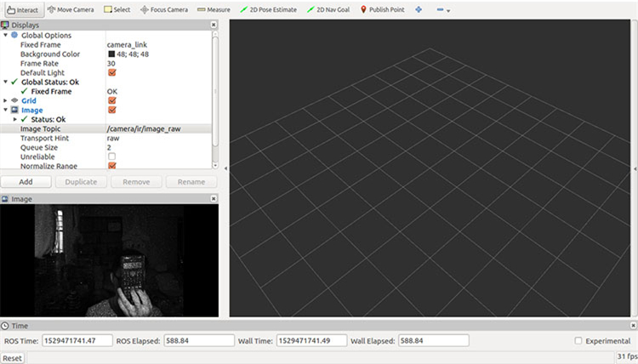Pick the Measure tool

pyautogui.click(x=214, y=9)
